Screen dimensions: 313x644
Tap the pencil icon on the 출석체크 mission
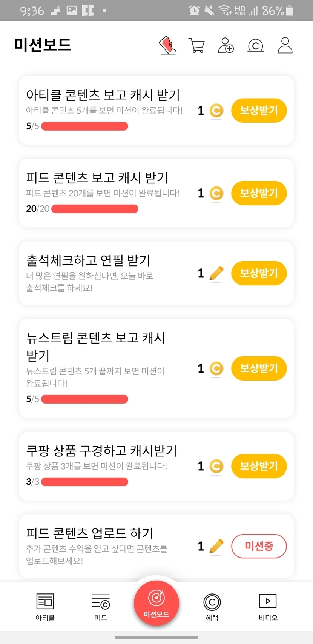coord(216,273)
